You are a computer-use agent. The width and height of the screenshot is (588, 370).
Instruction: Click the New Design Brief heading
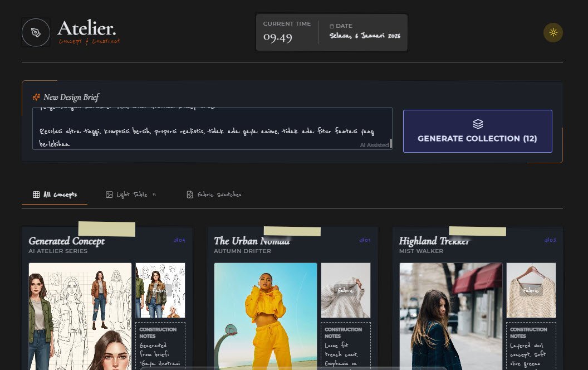click(71, 97)
